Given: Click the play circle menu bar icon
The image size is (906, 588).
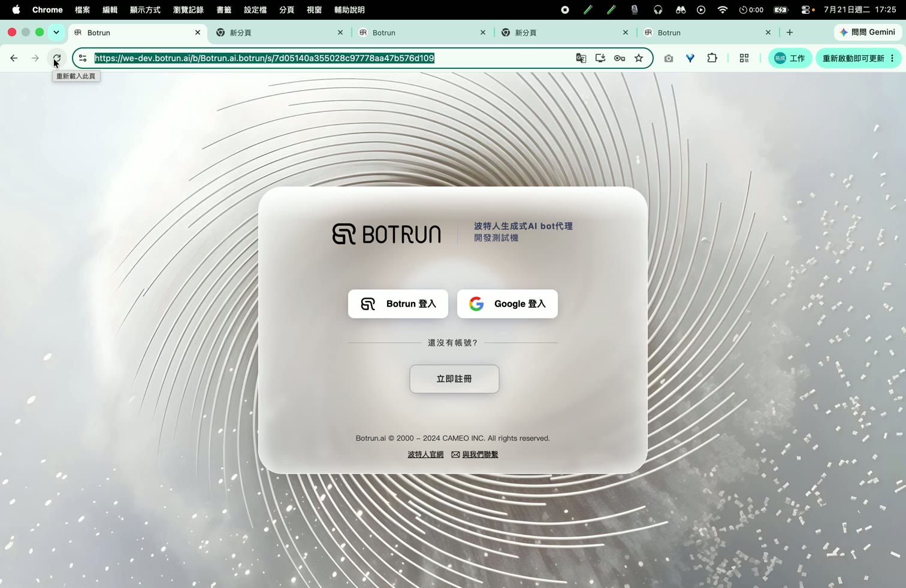Looking at the screenshot, I should [x=701, y=10].
